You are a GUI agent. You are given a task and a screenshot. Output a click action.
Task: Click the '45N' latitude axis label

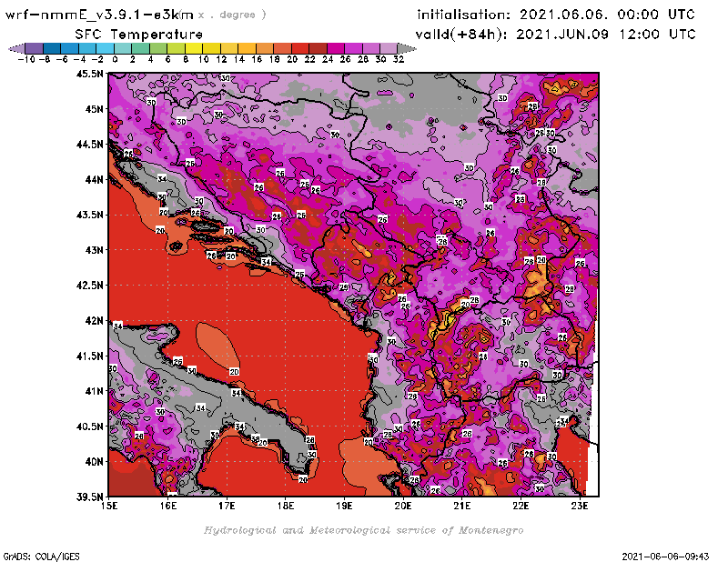[x=94, y=109]
